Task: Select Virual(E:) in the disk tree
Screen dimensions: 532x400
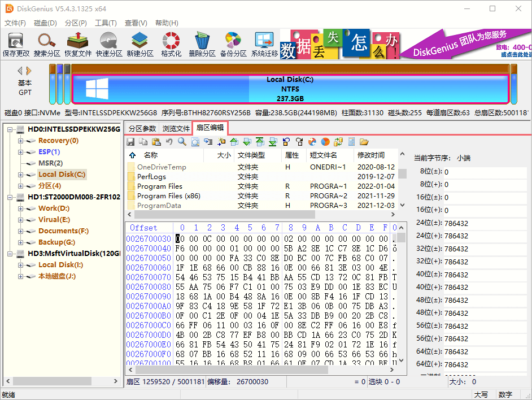Action: 54,220
